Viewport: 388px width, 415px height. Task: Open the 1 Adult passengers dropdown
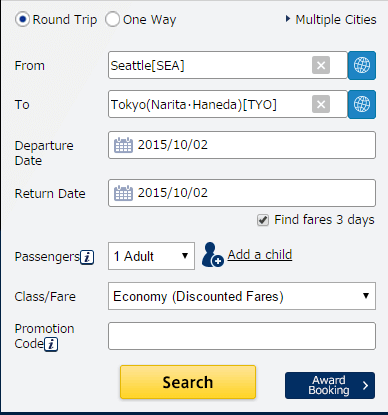click(x=151, y=256)
